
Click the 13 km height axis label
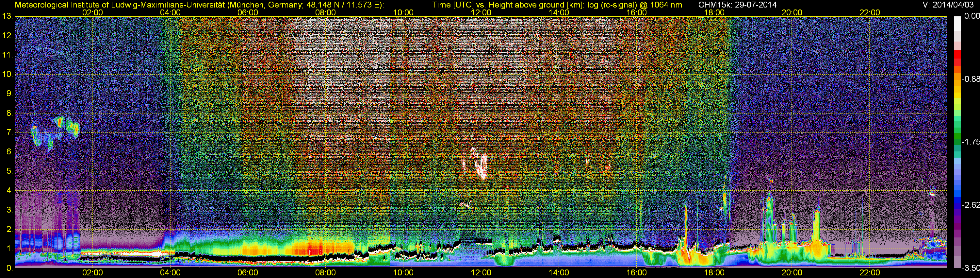tap(7, 16)
